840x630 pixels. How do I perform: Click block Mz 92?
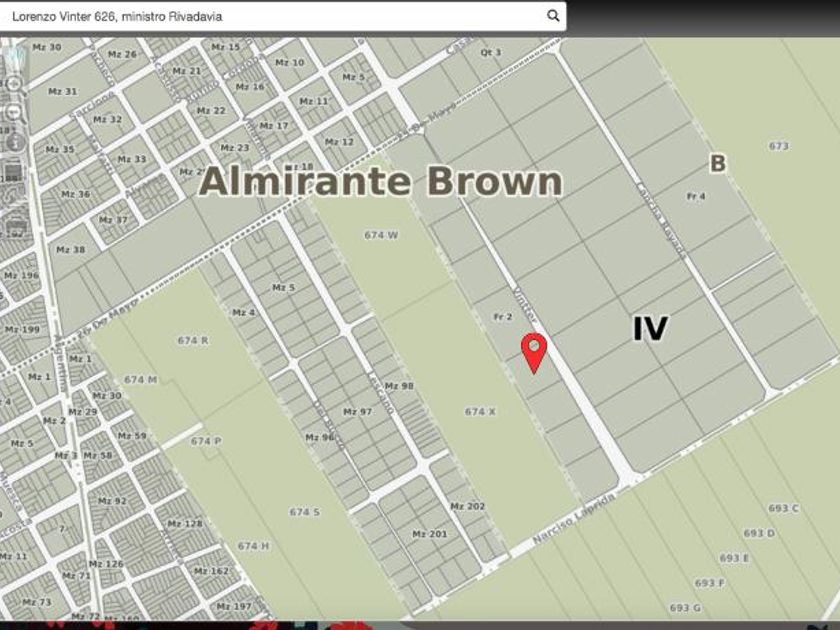pos(112,501)
